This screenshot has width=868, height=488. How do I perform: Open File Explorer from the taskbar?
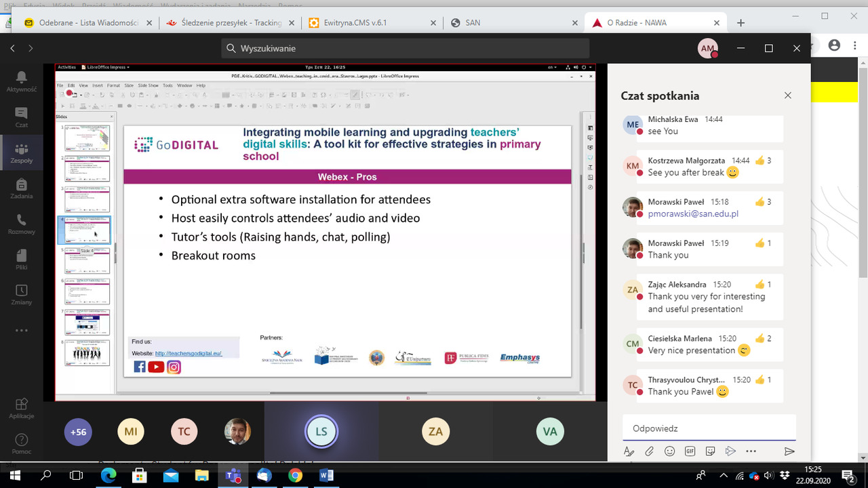coord(202,476)
